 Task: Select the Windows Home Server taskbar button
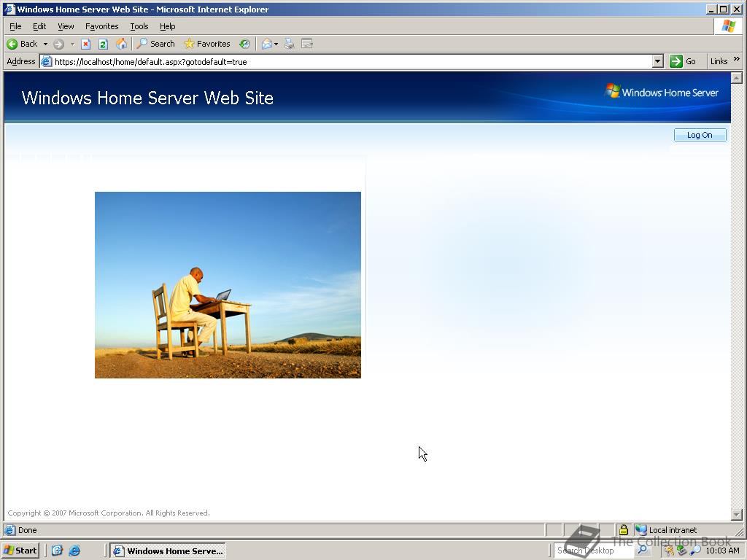click(168, 551)
